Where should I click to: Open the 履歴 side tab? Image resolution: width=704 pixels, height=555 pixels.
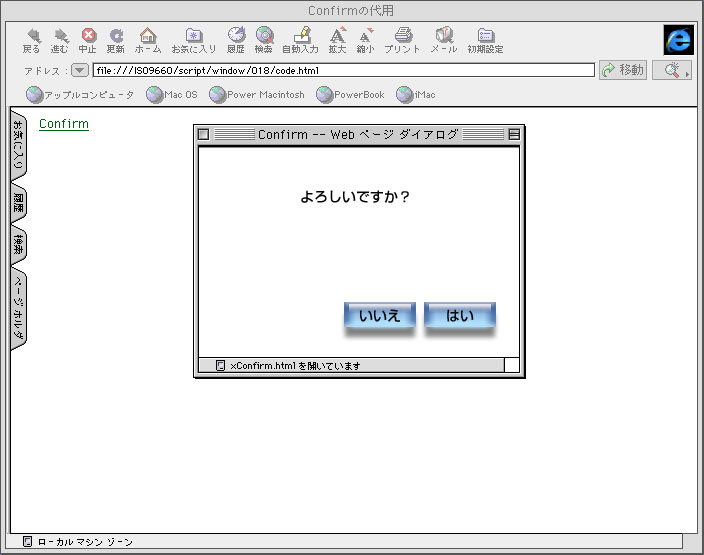click(18, 203)
